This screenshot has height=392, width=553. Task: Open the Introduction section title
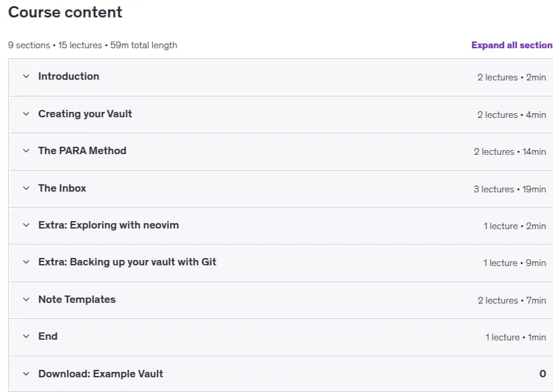click(x=69, y=76)
